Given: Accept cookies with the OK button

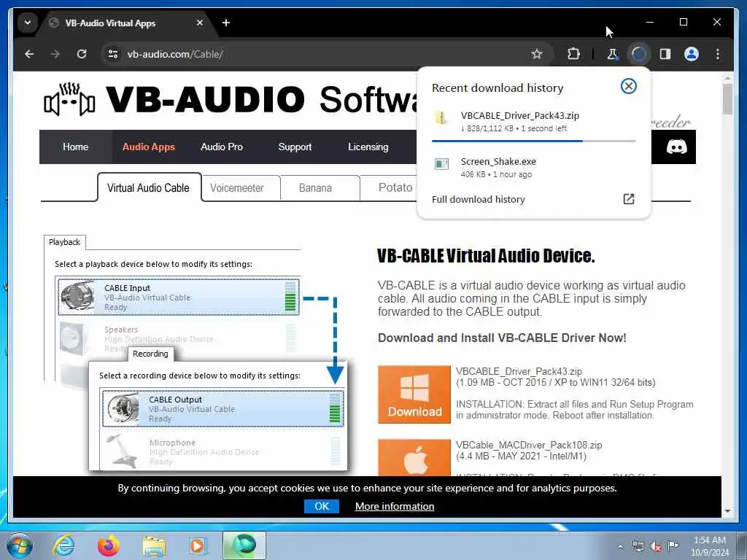Looking at the screenshot, I should point(322,506).
